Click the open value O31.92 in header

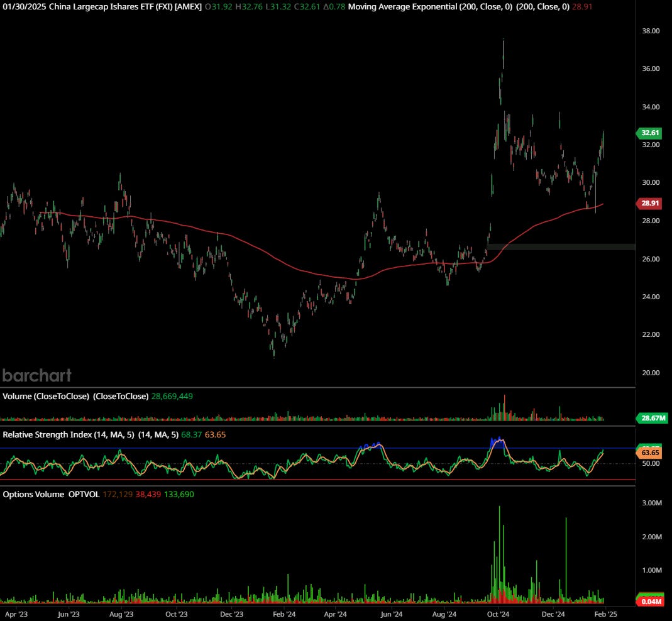click(219, 6)
